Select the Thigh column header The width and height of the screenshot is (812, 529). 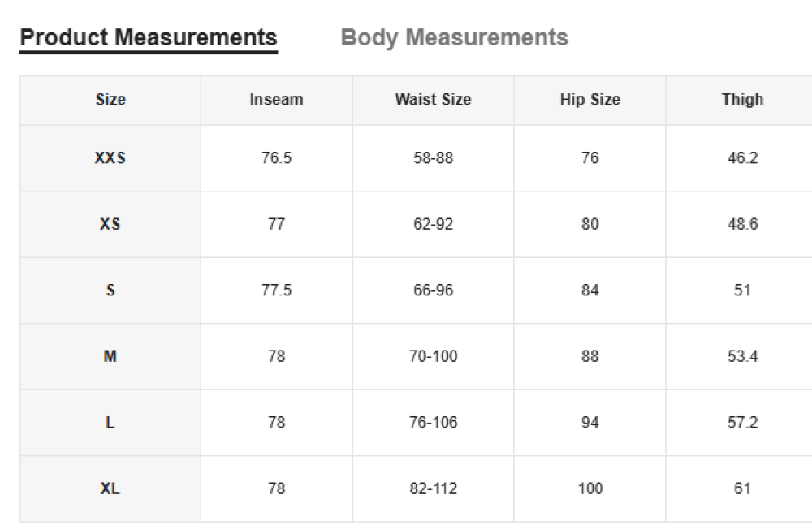742,100
